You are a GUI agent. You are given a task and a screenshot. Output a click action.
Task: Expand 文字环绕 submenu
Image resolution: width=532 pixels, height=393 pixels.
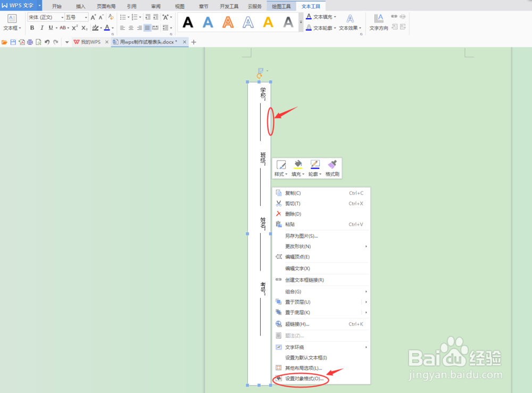(321, 347)
